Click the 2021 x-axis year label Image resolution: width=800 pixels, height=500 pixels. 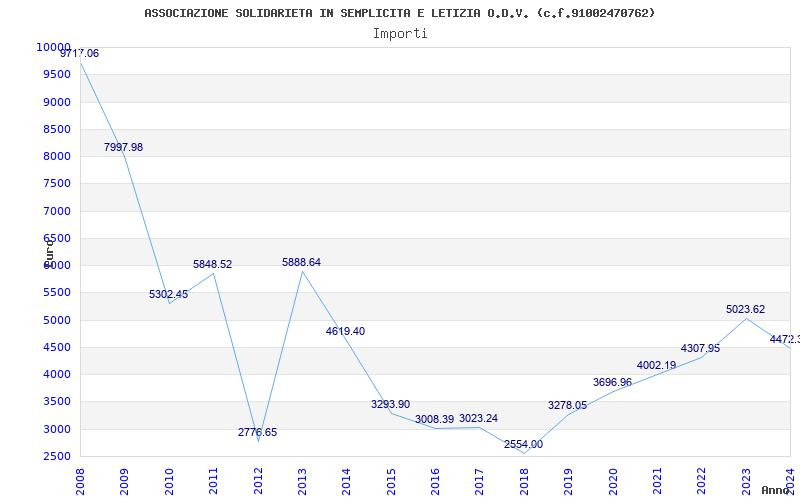(657, 481)
